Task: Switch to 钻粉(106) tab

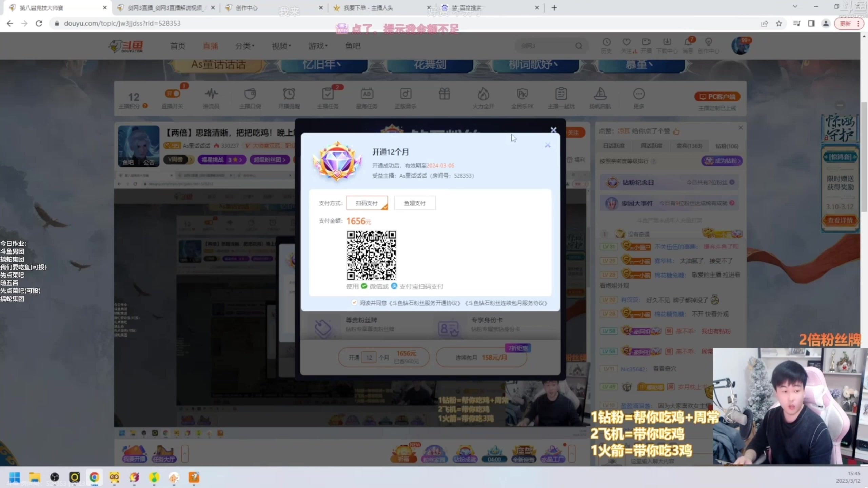Action: [727, 146]
